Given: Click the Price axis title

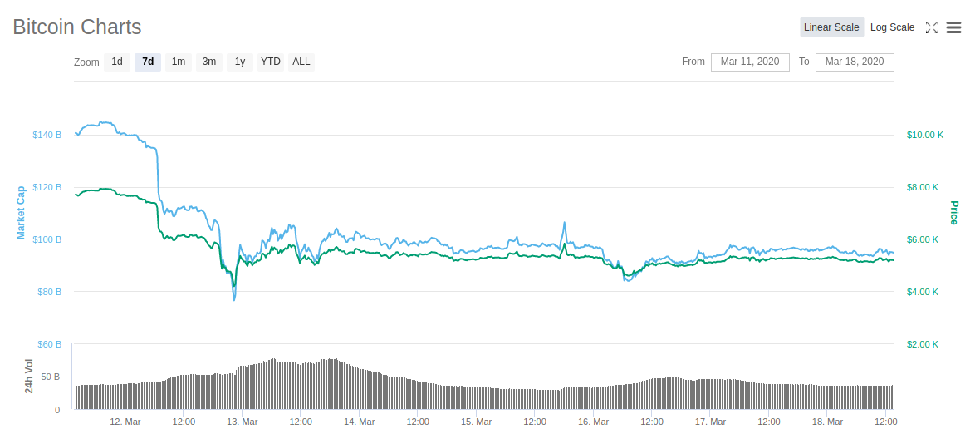Looking at the screenshot, I should click(x=953, y=213).
